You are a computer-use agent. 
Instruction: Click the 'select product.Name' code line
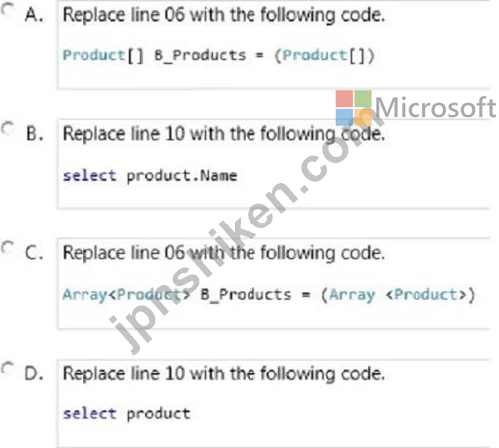point(149,176)
